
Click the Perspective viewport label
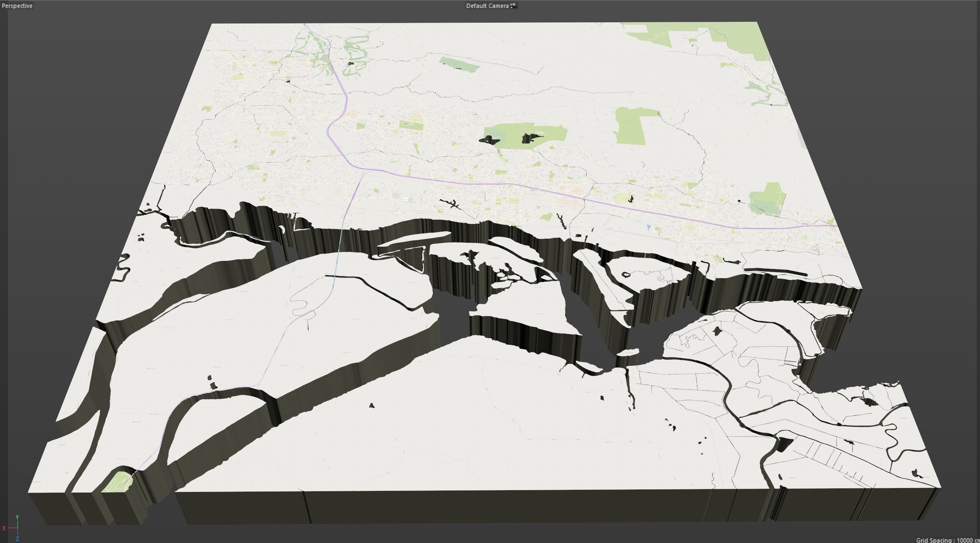click(17, 6)
